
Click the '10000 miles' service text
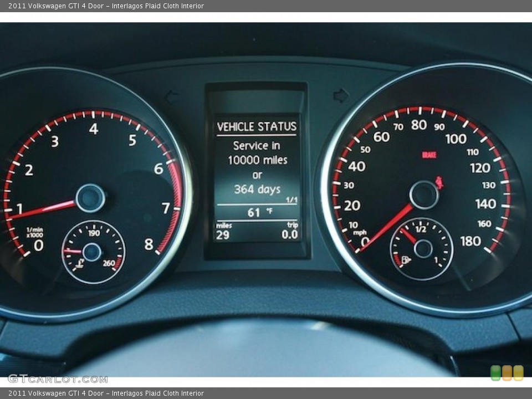[258, 160]
